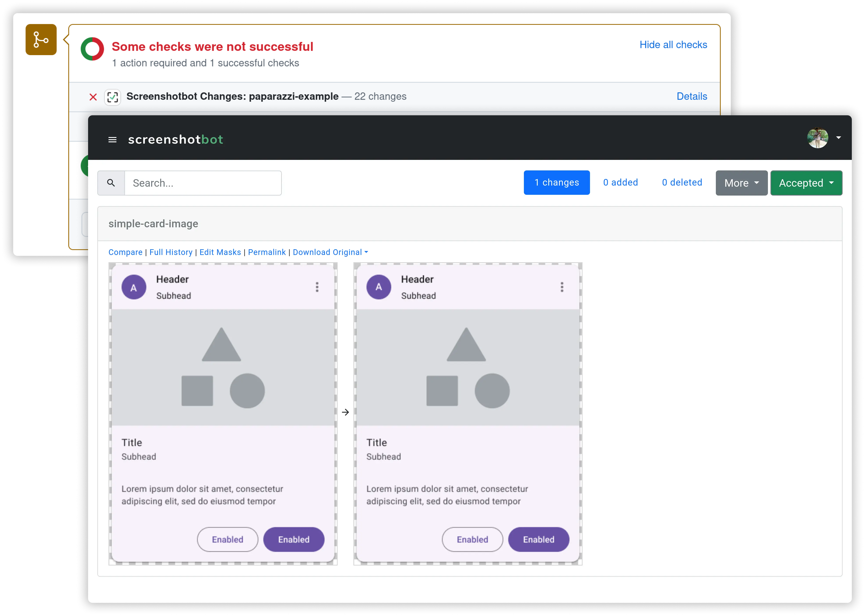Open the screenshotbot hamburger menu
Screen dimensions: 865x616
point(112,140)
